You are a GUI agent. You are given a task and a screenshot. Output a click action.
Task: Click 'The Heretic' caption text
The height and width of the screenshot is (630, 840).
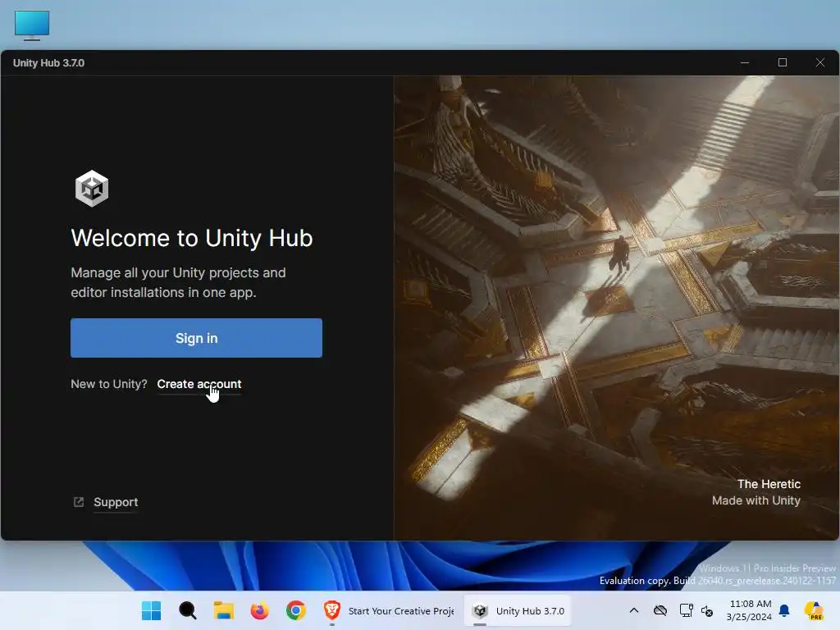tap(769, 484)
